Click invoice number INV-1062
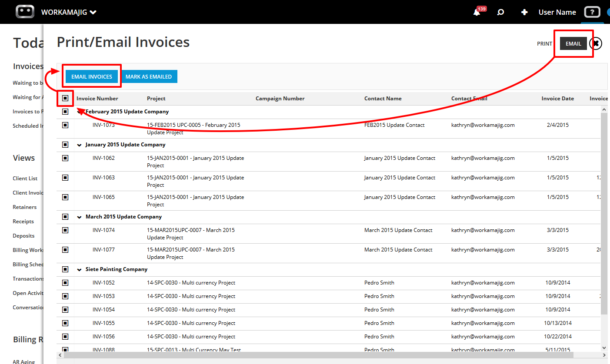The height and width of the screenshot is (364, 610). [x=103, y=158]
